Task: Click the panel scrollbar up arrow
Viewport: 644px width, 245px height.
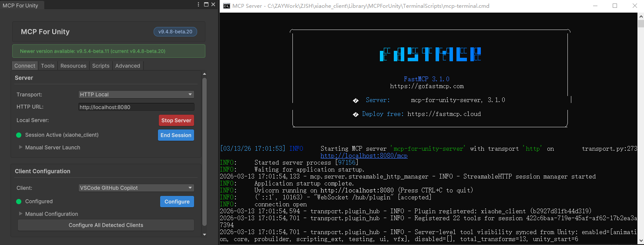Action: (x=205, y=75)
